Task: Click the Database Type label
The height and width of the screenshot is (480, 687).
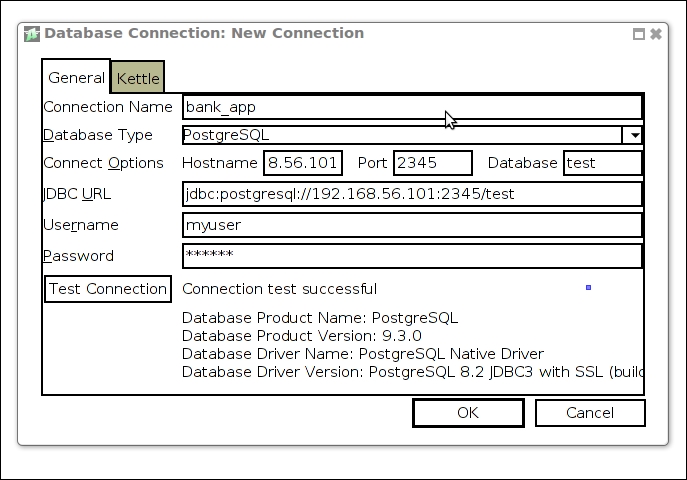Action: [x=98, y=135]
